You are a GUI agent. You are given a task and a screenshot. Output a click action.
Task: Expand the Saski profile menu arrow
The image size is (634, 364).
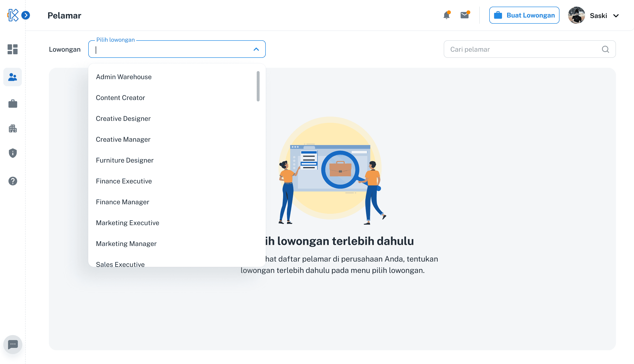pos(616,16)
